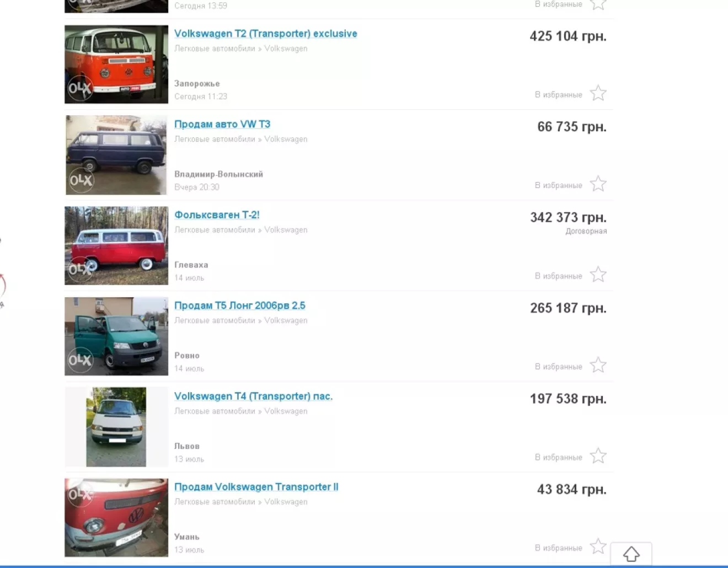Open Продам Volkswagen Transporter II listing title
Viewport: 728px width, 568px height.
(256, 487)
